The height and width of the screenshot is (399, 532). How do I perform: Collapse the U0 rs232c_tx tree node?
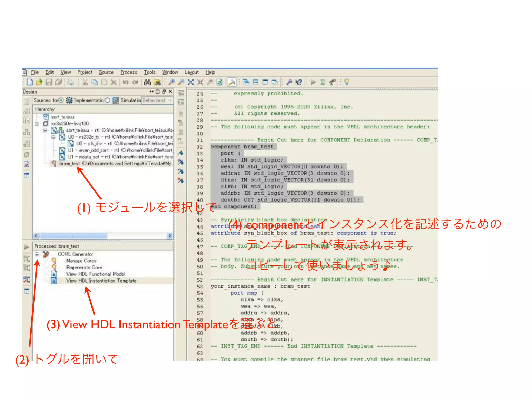(54, 137)
